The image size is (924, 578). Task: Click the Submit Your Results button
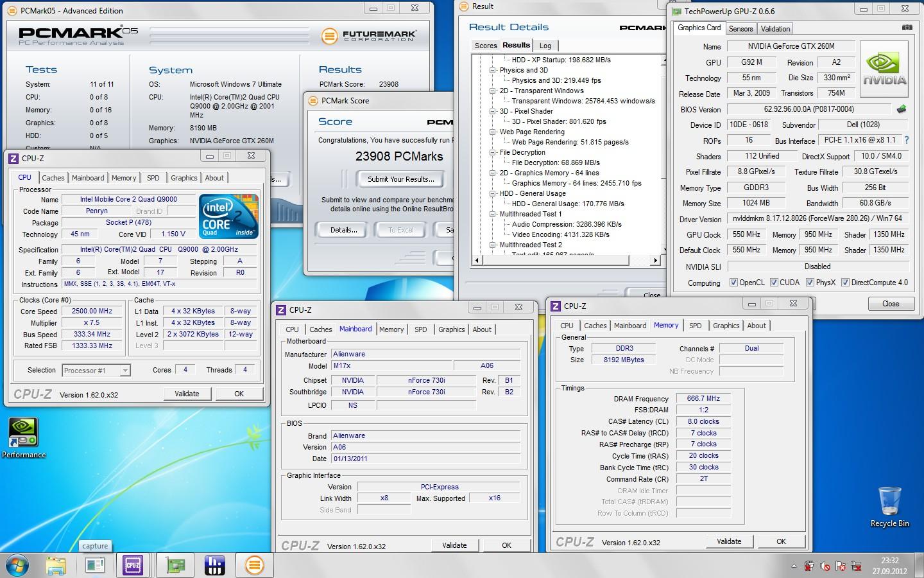[400, 179]
